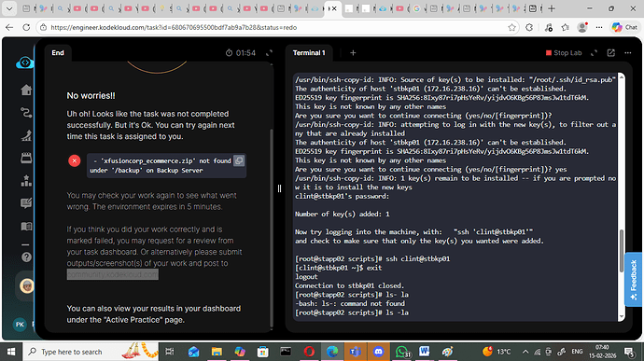Click the last prompt line 'ls -la'
Viewport: 644px width, 361px height.
[x=352, y=312]
